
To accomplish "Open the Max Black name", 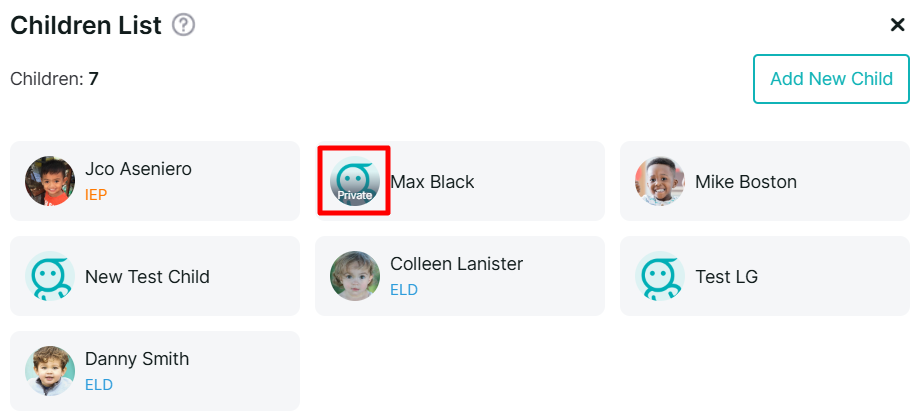I will tap(432, 182).
